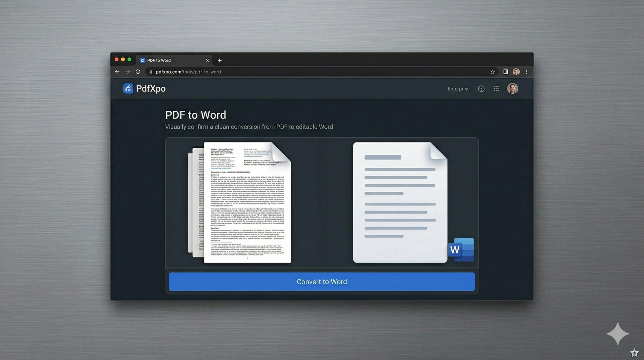Open the apps grid menu icon
Screen dimensions: 644x360
pos(496,89)
